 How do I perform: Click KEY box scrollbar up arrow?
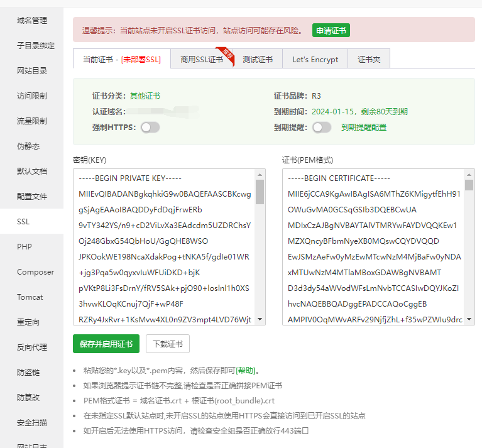click(260, 175)
